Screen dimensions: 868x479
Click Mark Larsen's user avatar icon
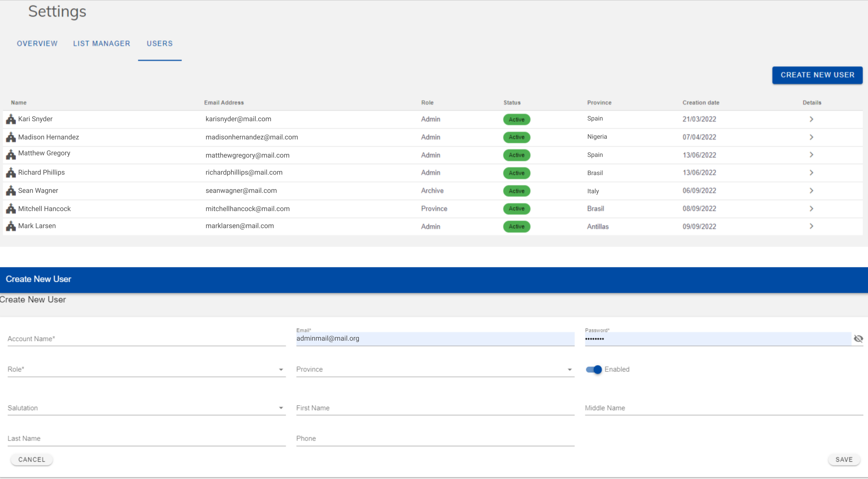pyautogui.click(x=10, y=226)
